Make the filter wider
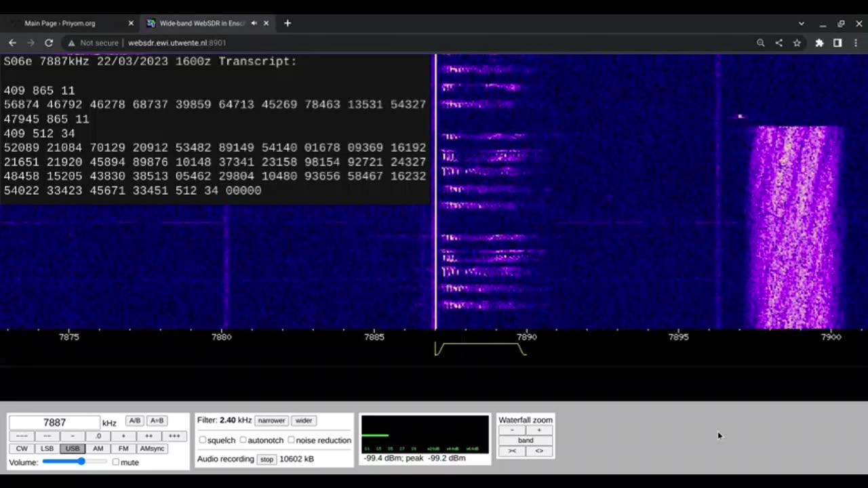The image size is (868, 488). (x=303, y=421)
